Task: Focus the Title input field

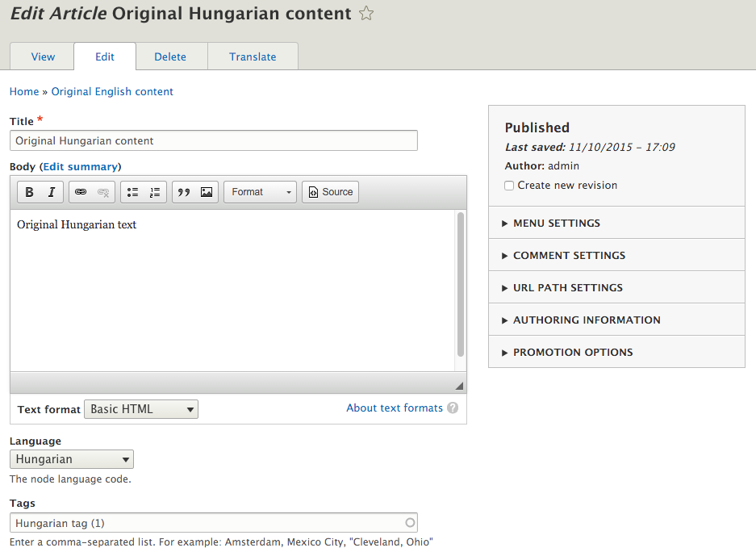Action: tap(214, 140)
